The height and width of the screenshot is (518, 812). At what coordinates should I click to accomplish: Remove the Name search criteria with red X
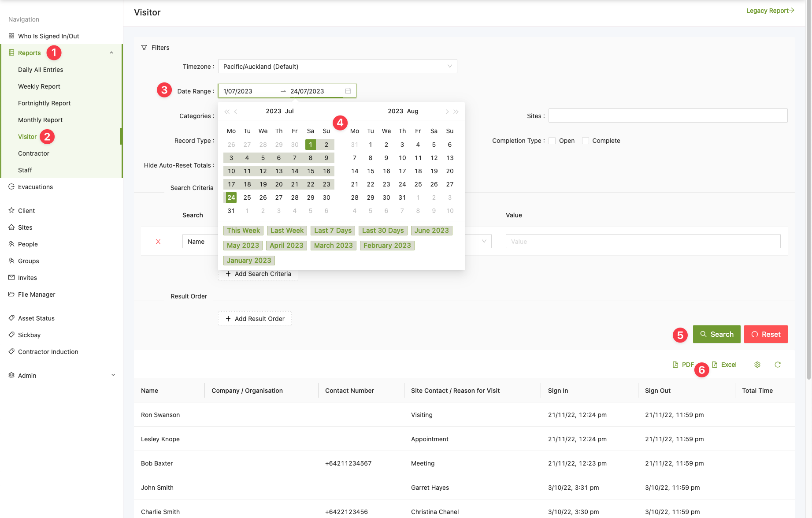[x=158, y=242]
